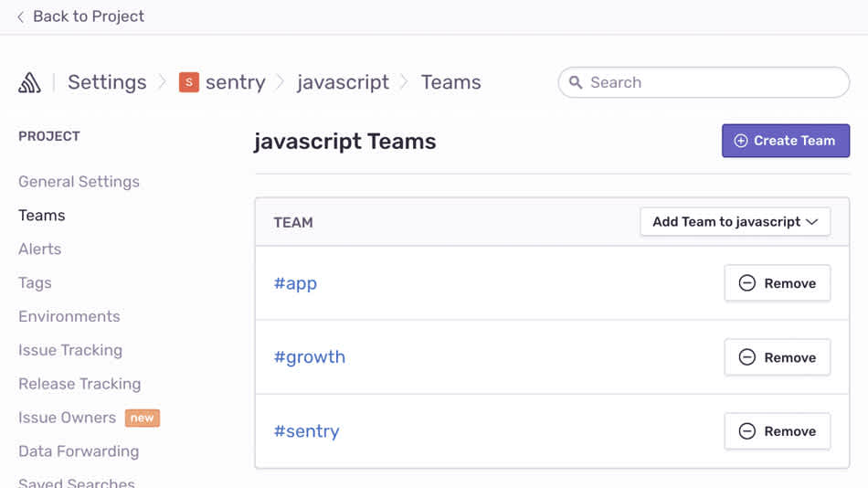This screenshot has height=488, width=868.
Task: Select Issue Owners in the sidebar
Action: pyautogui.click(x=67, y=418)
